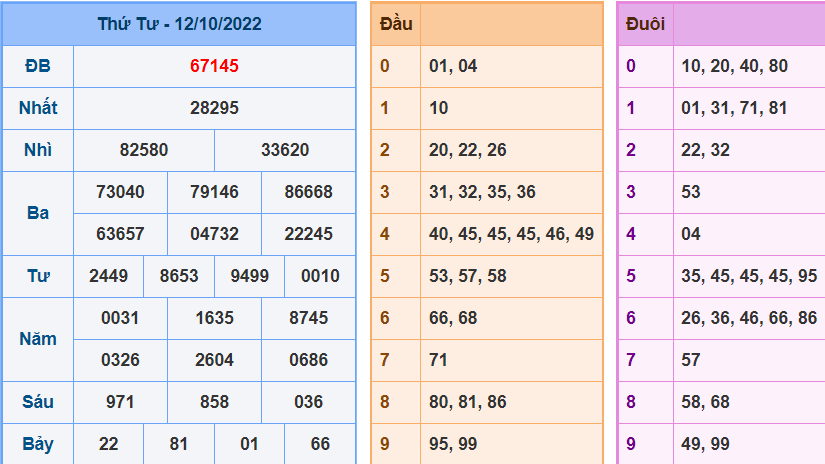Click sixth prize number 971
825x464 pixels.
click(120, 402)
